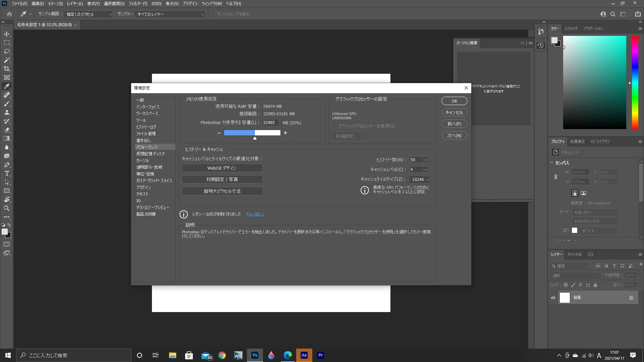Select the Magic Wand tool

click(x=7, y=60)
